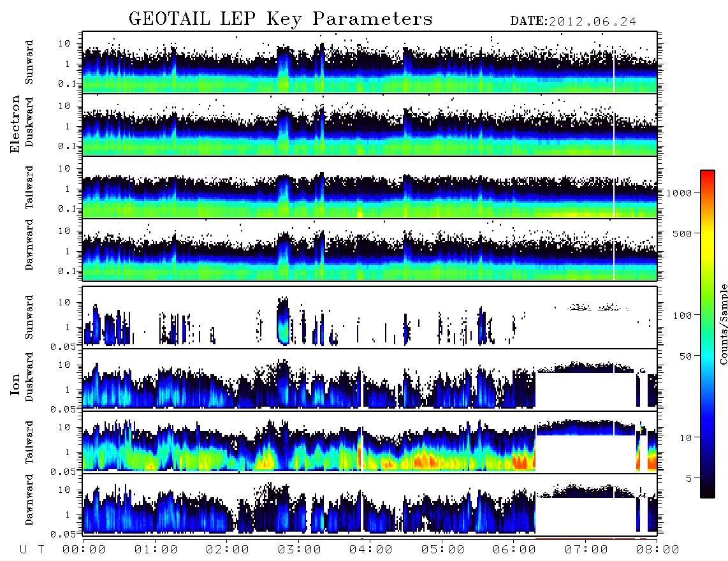Click the Electron group axis label
Screen dimensions: 728x561
pos(15,124)
